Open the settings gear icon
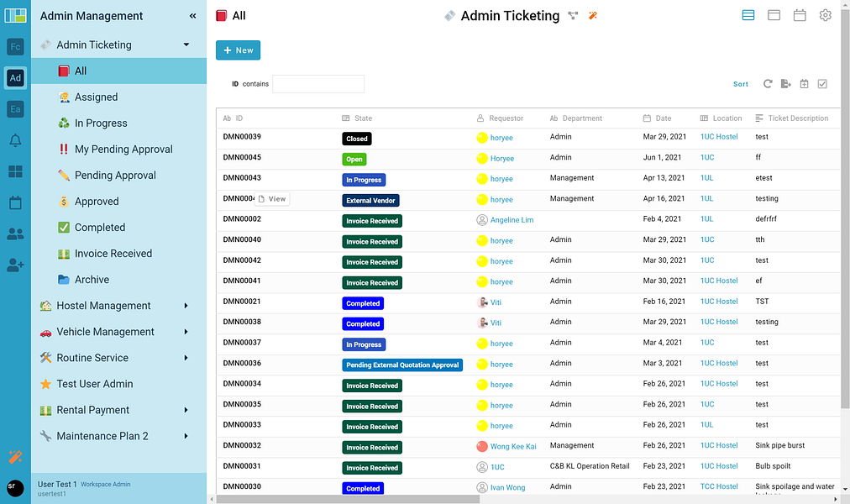 pos(825,15)
